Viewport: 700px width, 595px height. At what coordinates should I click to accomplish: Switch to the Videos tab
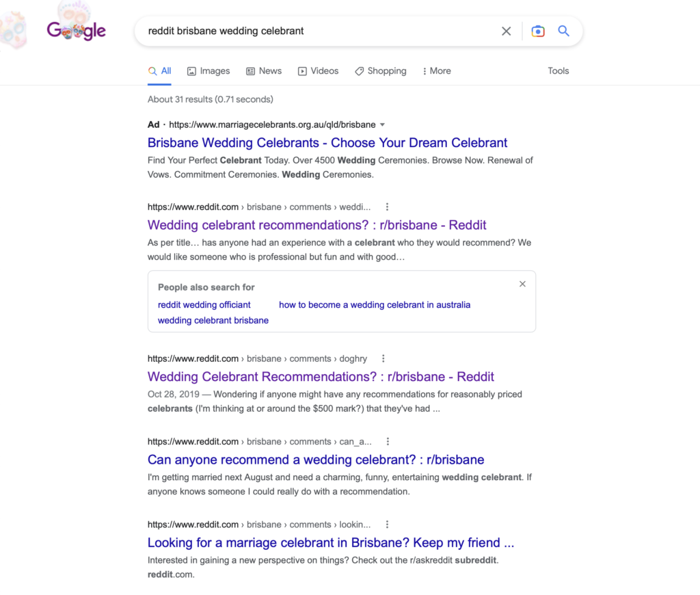click(x=318, y=71)
